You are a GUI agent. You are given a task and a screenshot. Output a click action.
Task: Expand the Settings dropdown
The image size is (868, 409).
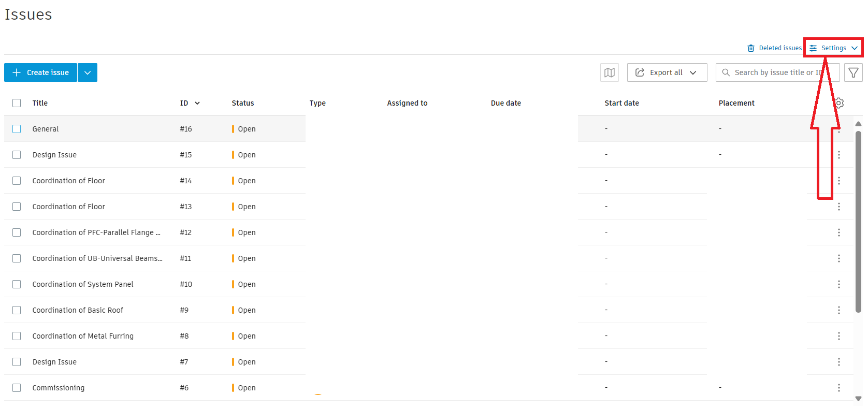[833, 48]
